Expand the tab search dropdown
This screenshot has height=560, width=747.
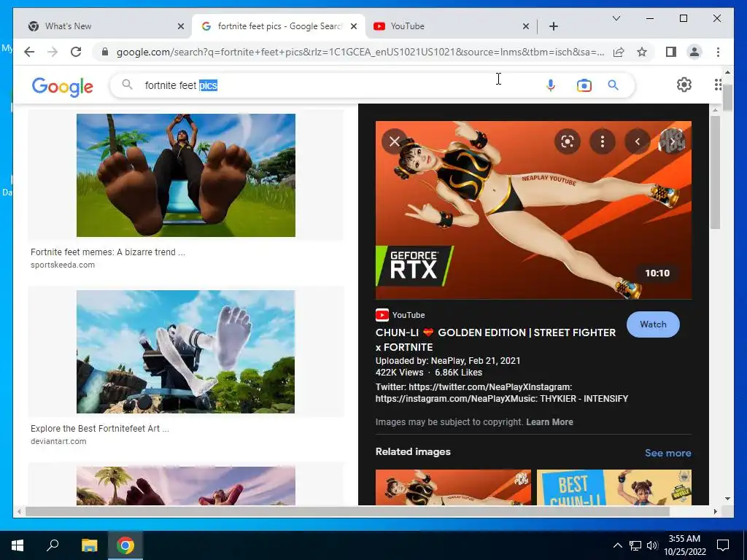[x=616, y=18]
